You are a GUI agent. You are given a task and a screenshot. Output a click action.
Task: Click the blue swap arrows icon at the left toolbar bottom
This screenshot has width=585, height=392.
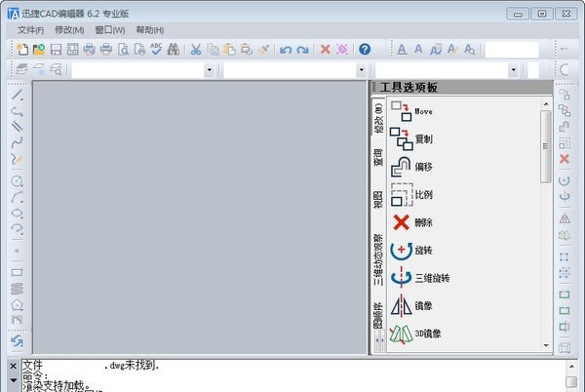(17, 341)
